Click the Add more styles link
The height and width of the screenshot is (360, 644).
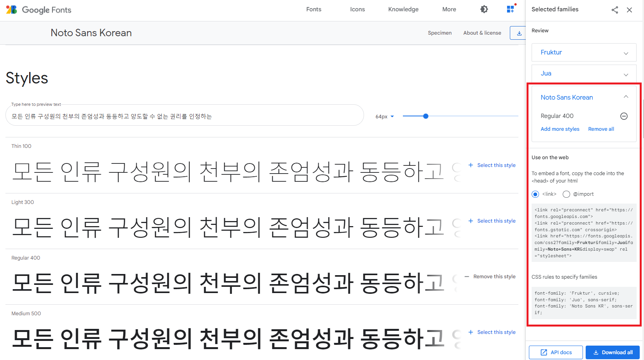click(x=560, y=129)
